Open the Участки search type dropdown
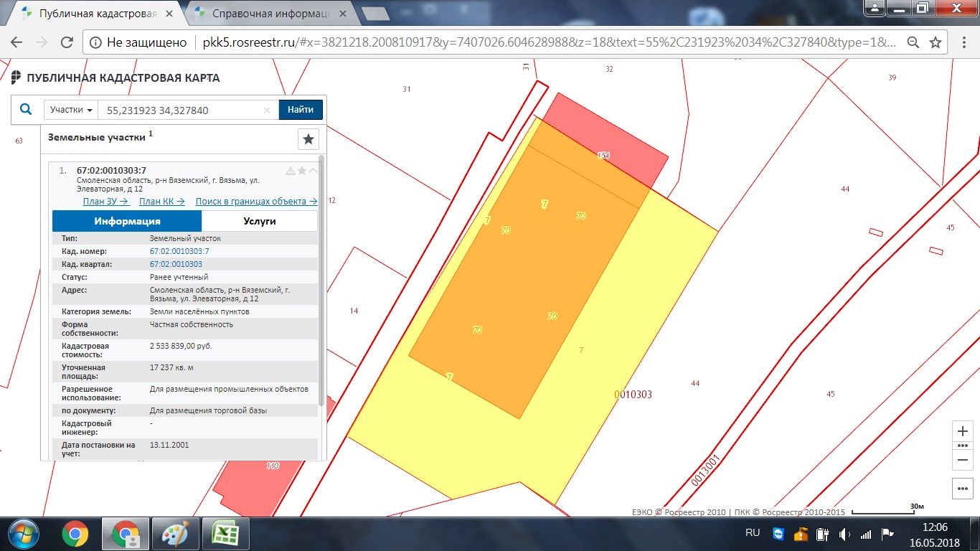 click(x=72, y=110)
